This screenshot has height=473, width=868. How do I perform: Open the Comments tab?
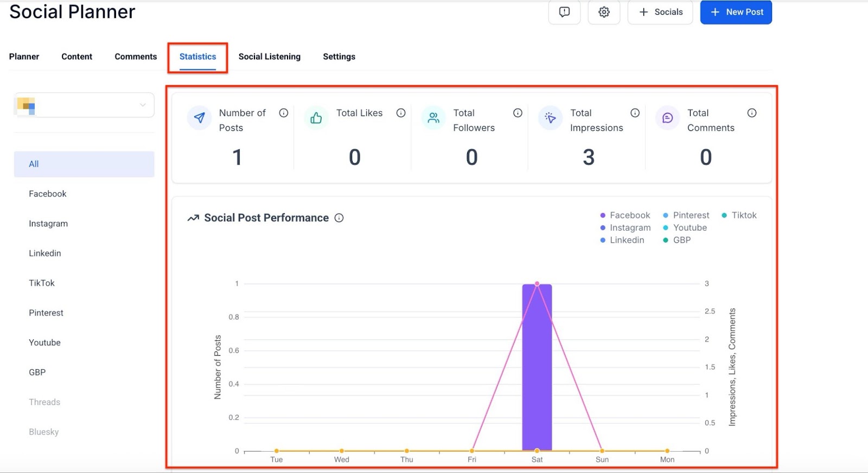pyautogui.click(x=136, y=56)
